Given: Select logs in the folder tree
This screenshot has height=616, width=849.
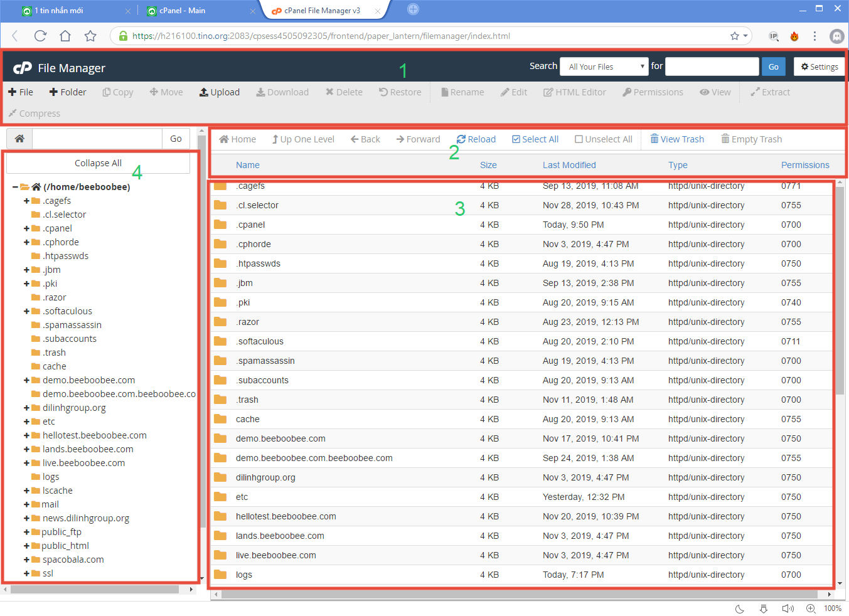Looking at the screenshot, I should point(51,477).
